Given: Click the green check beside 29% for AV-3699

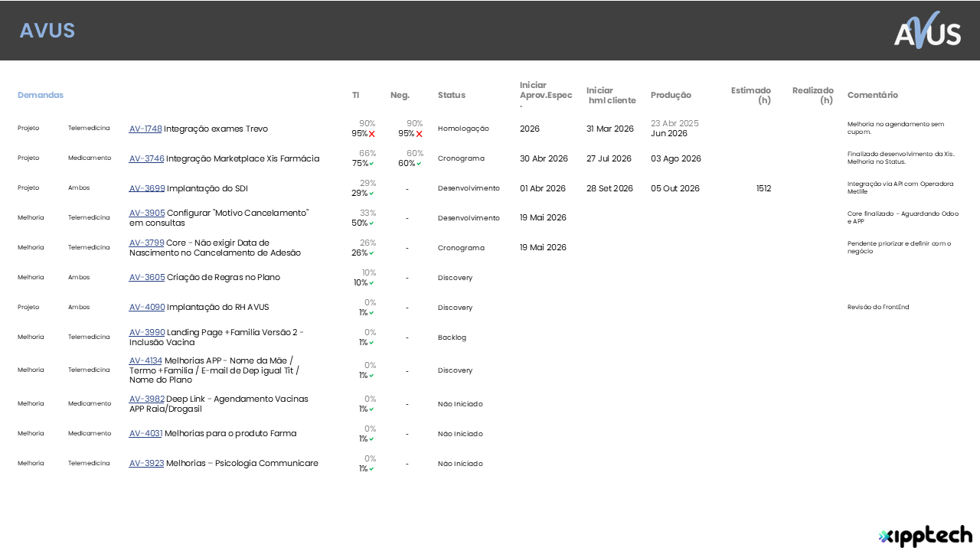Looking at the screenshot, I should [371, 194].
